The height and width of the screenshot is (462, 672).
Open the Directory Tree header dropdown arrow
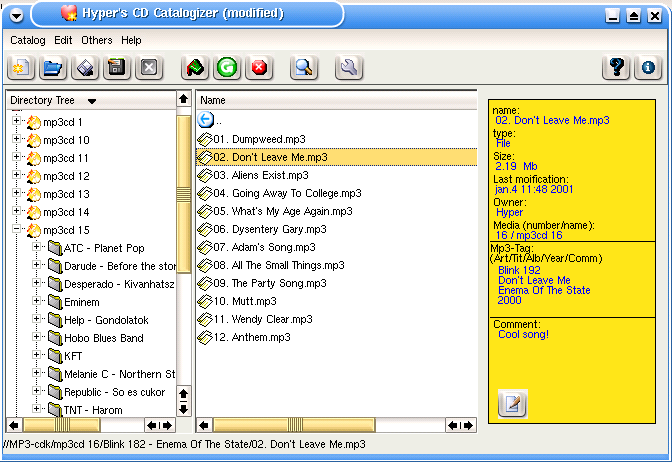coord(92,101)
